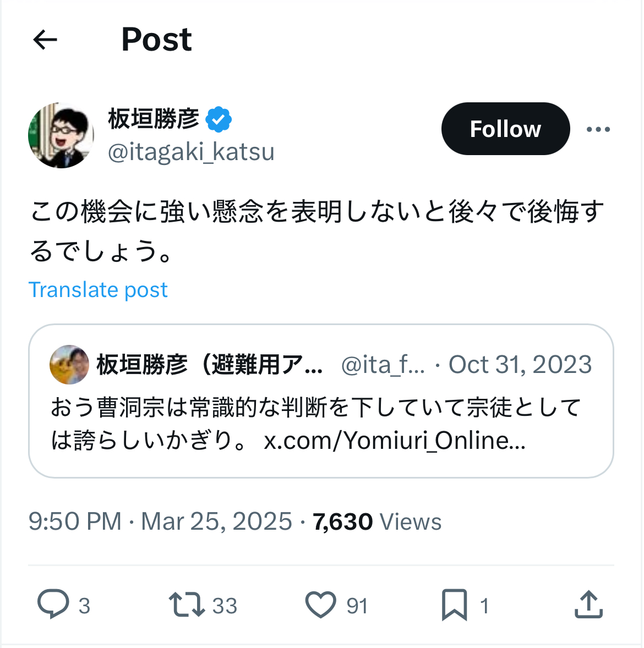Viewport: 644px width, 648px height.
Task: Click the author display name 板垣勝彦
Action: [154, 119]
